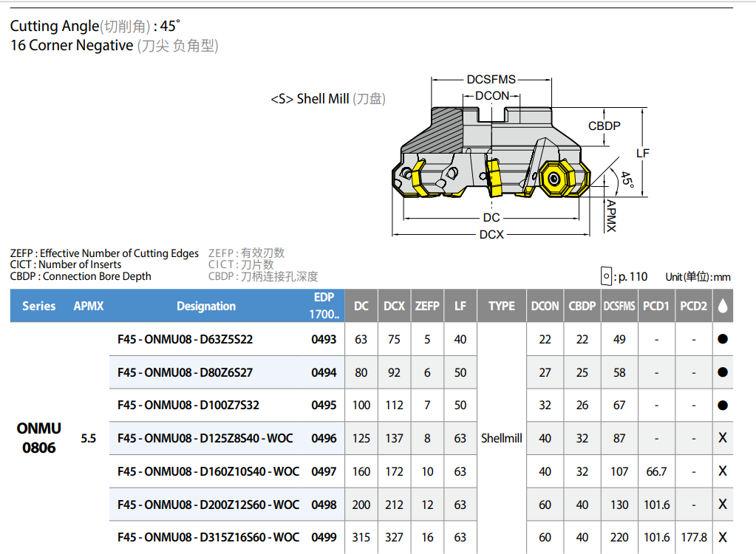This screenshot has width=756, height=554.
Task: Click the coolant dot in the 0493 row
Action: tap(723, 339)
